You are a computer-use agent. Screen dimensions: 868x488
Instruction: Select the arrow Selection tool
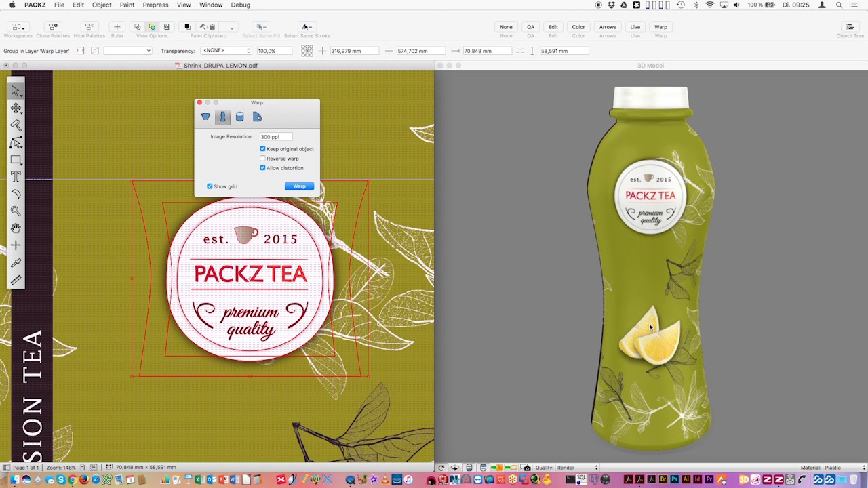(x=16, y=91)
